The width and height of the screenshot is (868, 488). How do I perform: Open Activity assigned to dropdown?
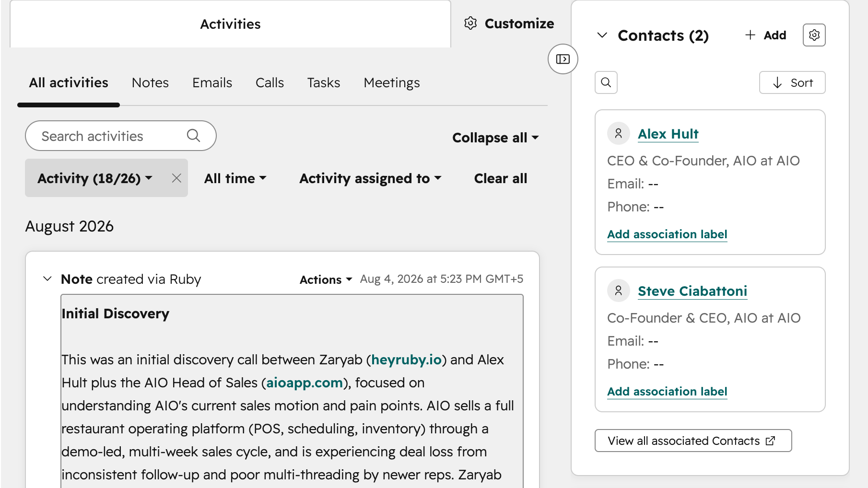370,178
